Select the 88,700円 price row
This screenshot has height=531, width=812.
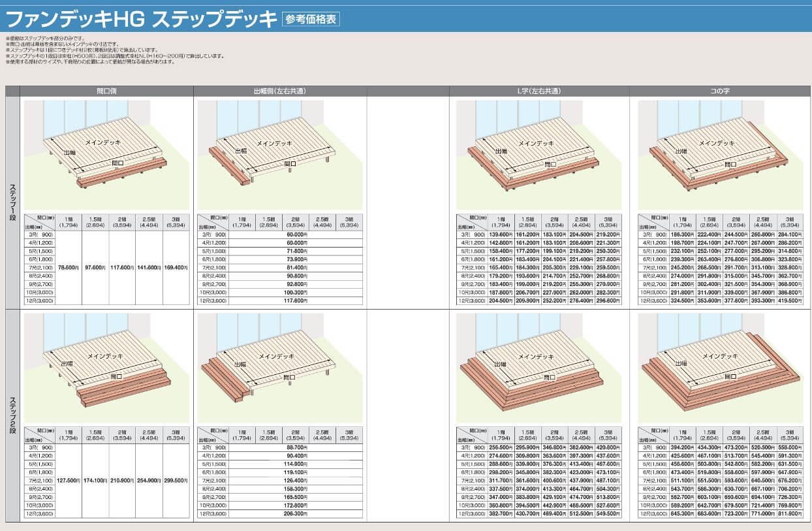(x=296, y=447)
